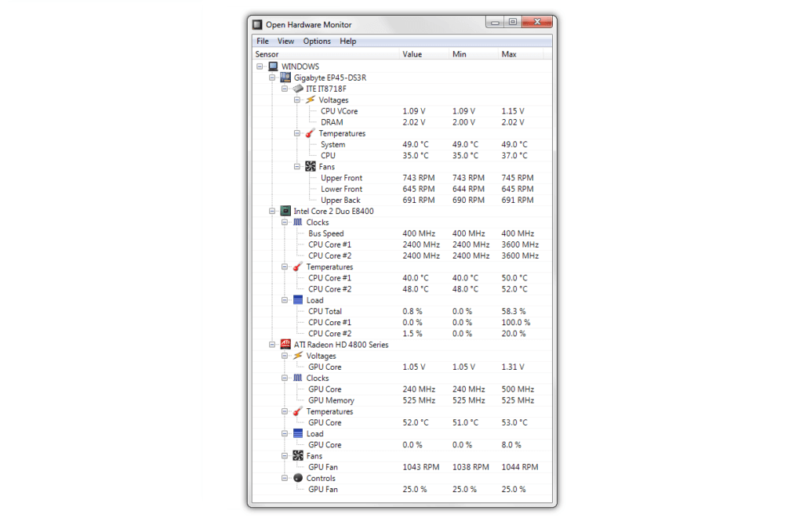
Task: Select GPU Fan row under Controls
Action: [x=402, y=490]
